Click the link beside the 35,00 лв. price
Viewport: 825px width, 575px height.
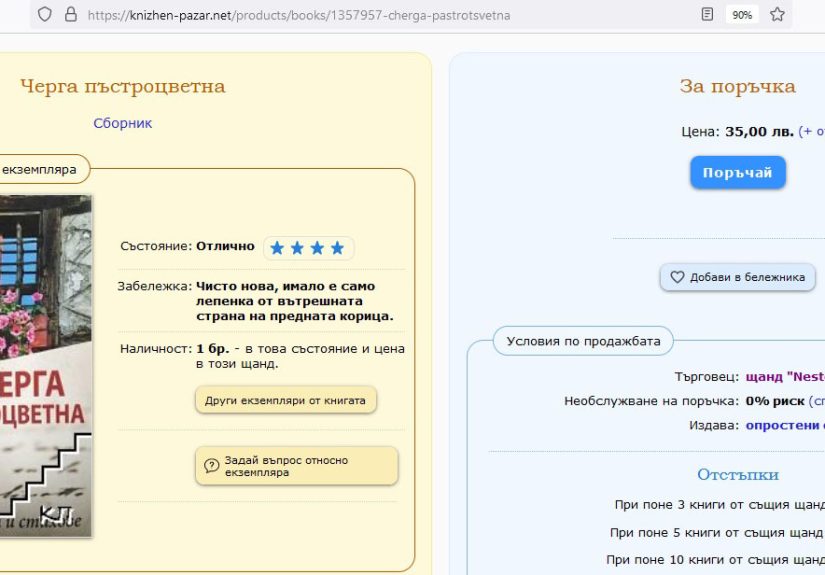click(811, 131)
